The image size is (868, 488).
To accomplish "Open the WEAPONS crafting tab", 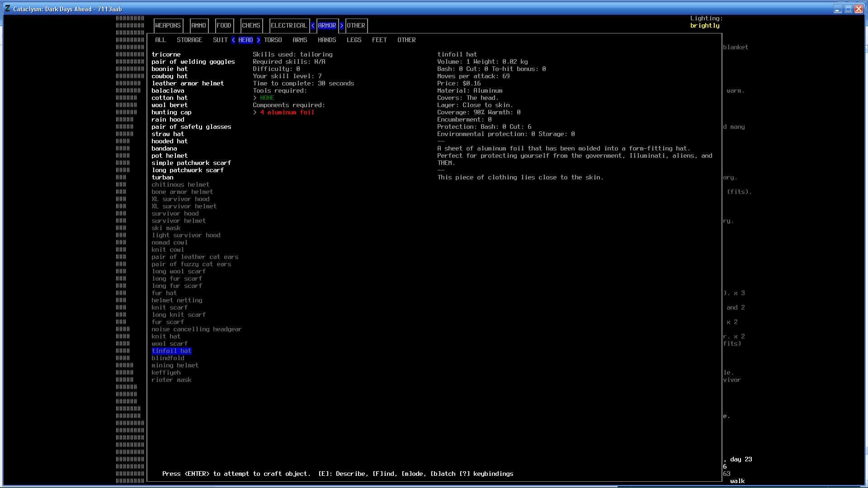I will (x=168, y=26).
